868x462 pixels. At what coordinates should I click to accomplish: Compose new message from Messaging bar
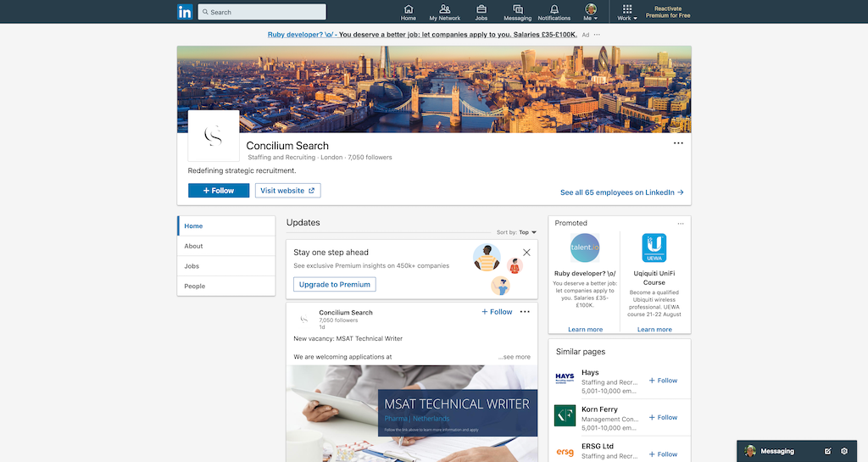[x=827, y=452]
